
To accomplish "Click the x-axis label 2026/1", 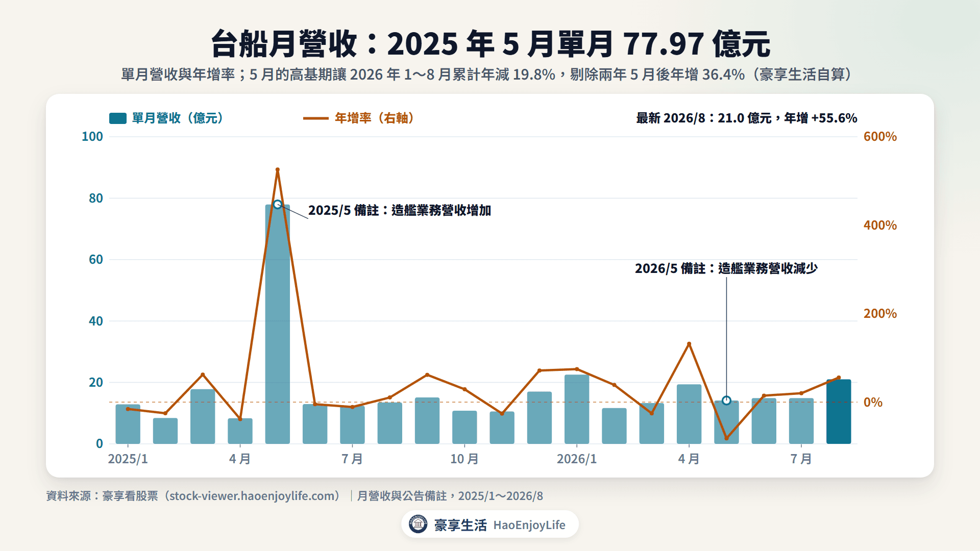I will click(x=577, y=459).
